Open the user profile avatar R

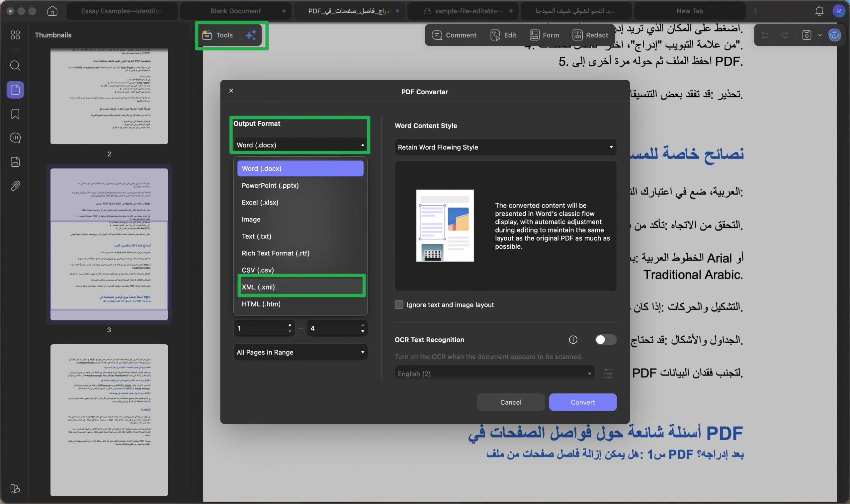pyautogui.click(x=839, y=11)
